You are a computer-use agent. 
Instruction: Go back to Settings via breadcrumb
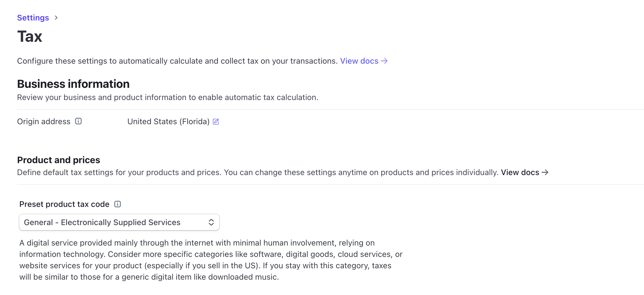coord(33,18)
